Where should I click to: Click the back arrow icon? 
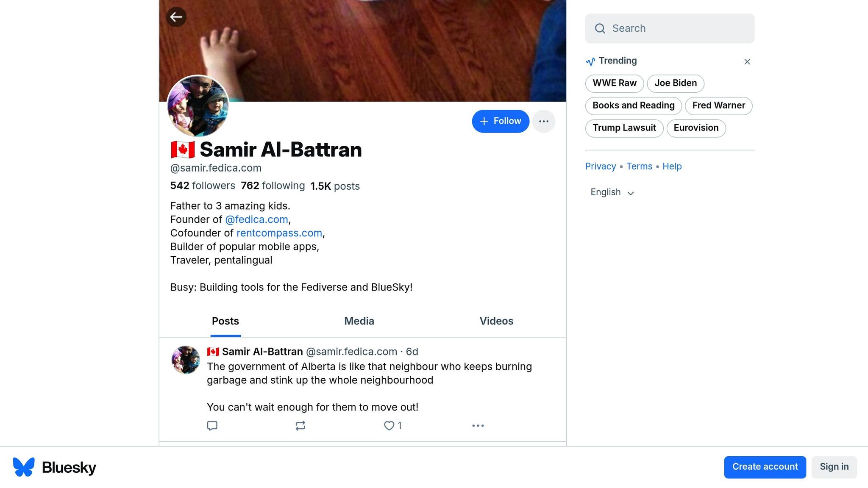tap(176, 17)
